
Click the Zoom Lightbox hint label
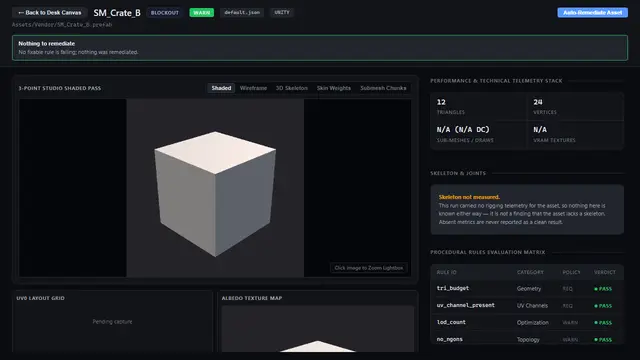(369, 268)
